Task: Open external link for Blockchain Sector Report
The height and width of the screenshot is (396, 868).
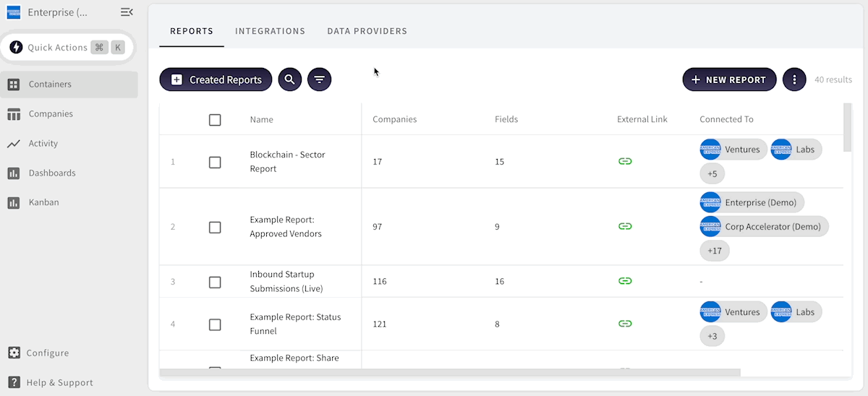Action: click(x=625, y=161)
